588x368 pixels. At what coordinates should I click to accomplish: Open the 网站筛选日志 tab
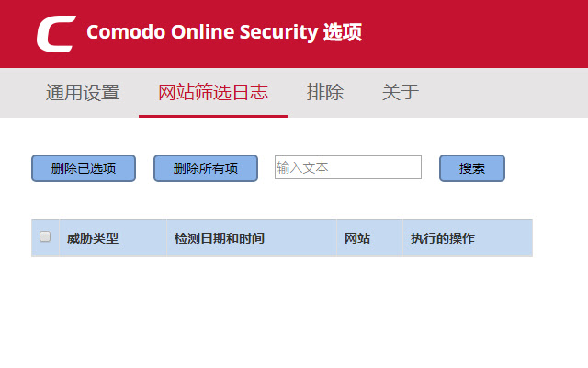(x=213, y=92)
